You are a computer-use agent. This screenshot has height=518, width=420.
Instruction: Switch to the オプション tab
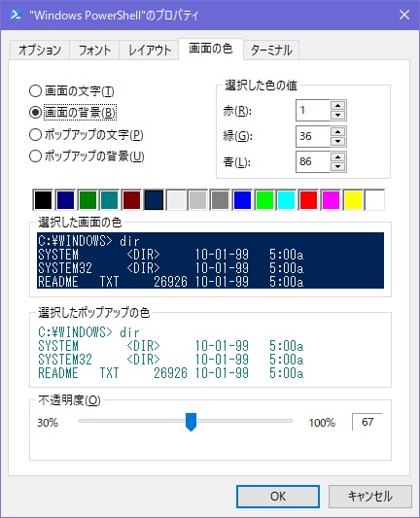click(40, 51)
